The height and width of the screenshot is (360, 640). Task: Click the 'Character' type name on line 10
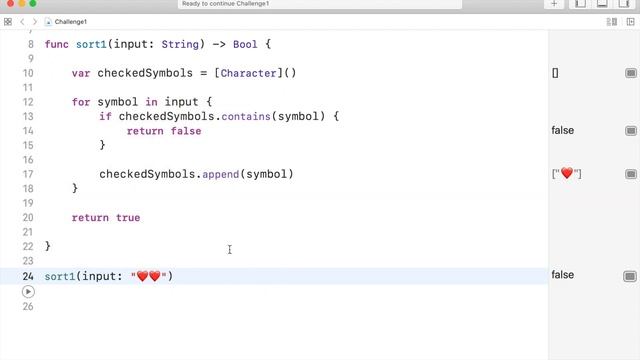click(x=249, y=73)
